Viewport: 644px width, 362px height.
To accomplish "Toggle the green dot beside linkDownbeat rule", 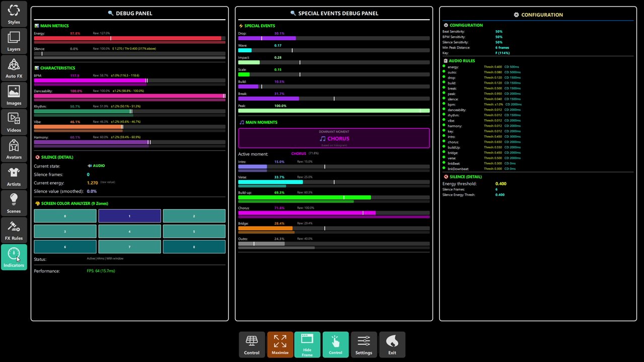I will pyautogui.click(x=444, y=168).
